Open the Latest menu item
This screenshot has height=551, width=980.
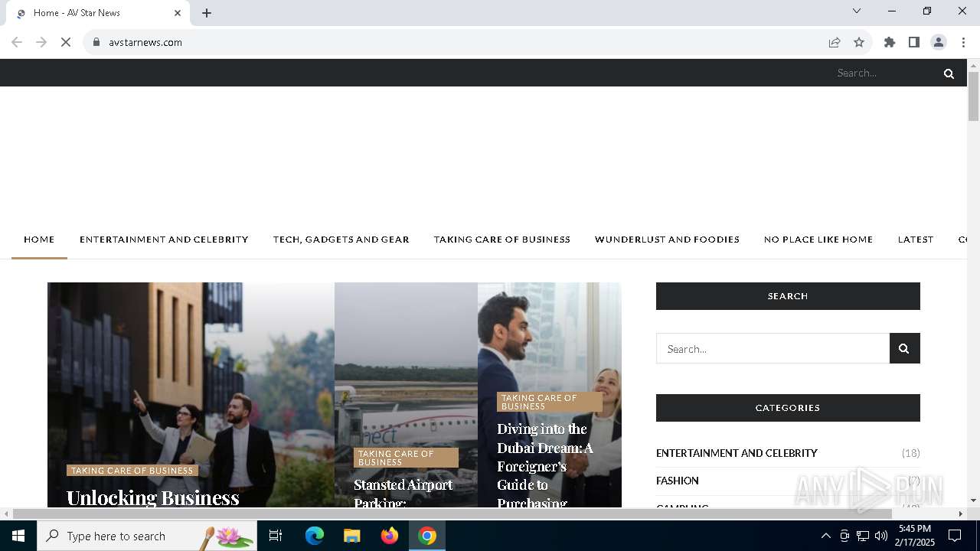pos(916,240)
